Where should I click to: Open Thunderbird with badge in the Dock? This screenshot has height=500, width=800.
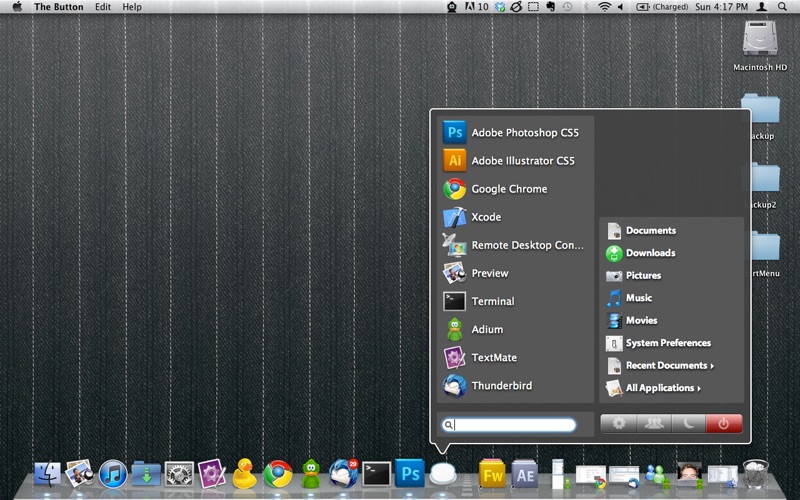coord(343,473)
